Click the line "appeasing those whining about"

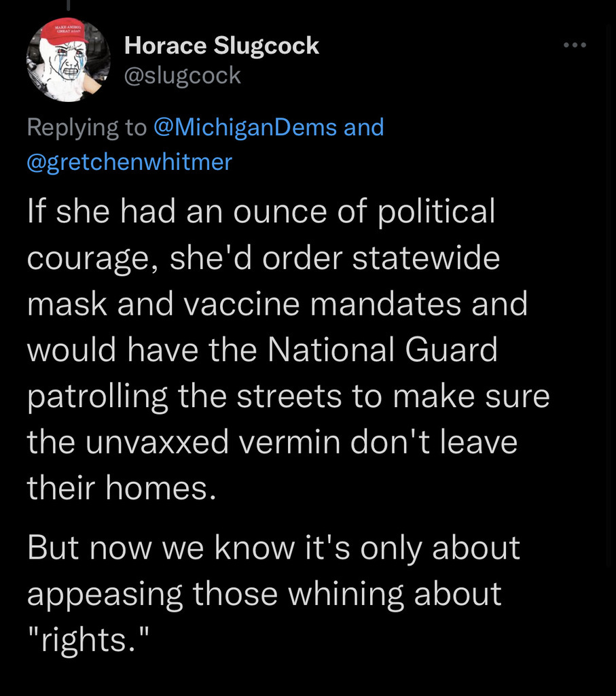click(264, 593)
